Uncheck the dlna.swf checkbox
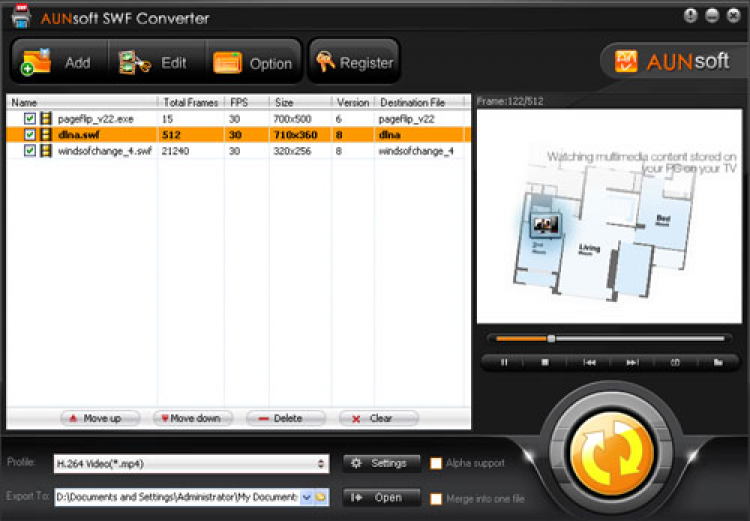Screen dimensions: 750x521 click(x=30, y=135)
